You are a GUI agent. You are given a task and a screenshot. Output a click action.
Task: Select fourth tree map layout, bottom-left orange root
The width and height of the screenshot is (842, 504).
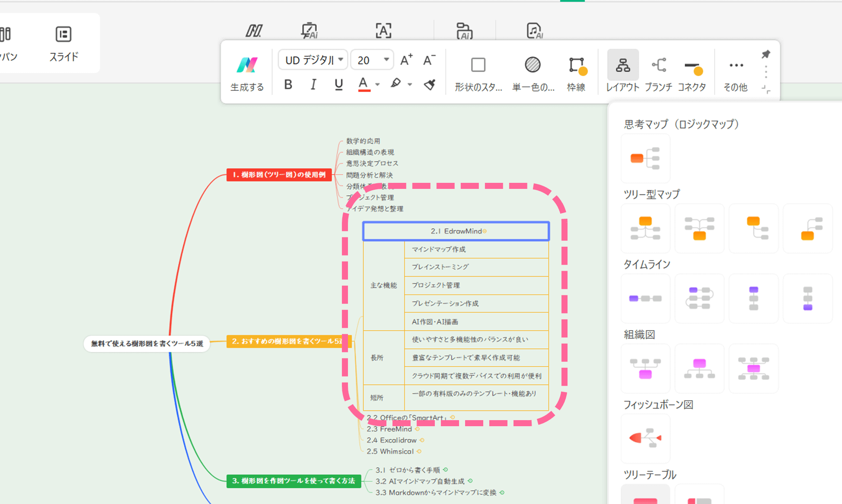(x=807, y=228)
